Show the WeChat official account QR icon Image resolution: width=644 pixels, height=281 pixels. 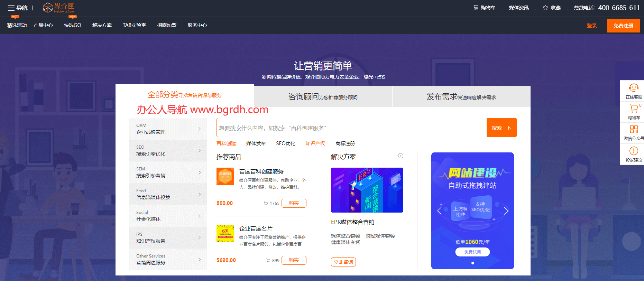coord(634,130)
